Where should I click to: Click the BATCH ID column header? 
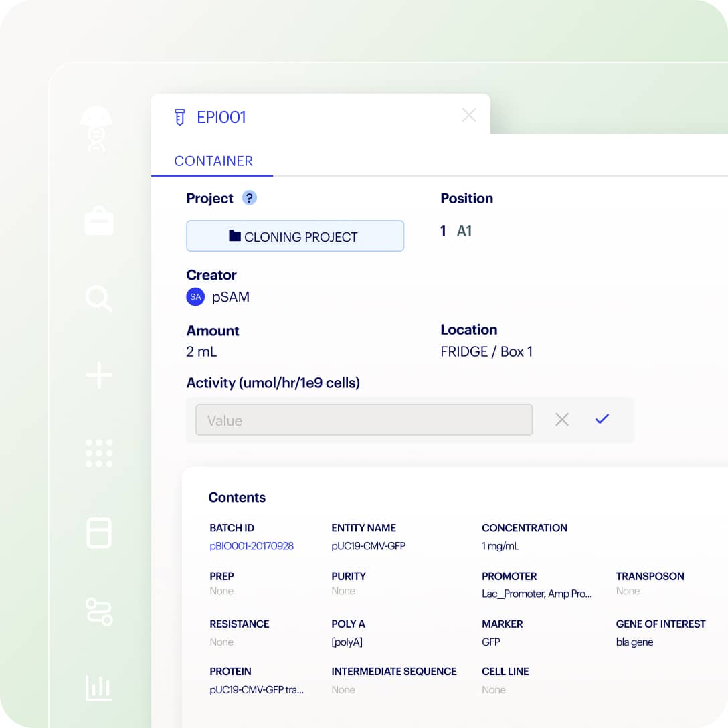(232, 528)
